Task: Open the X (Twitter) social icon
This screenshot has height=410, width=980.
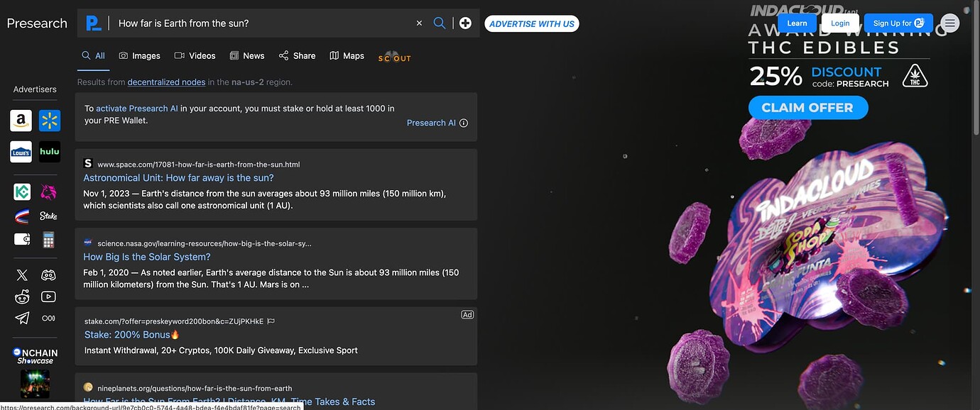Action: pyautogui.click(x=22, y=275)
